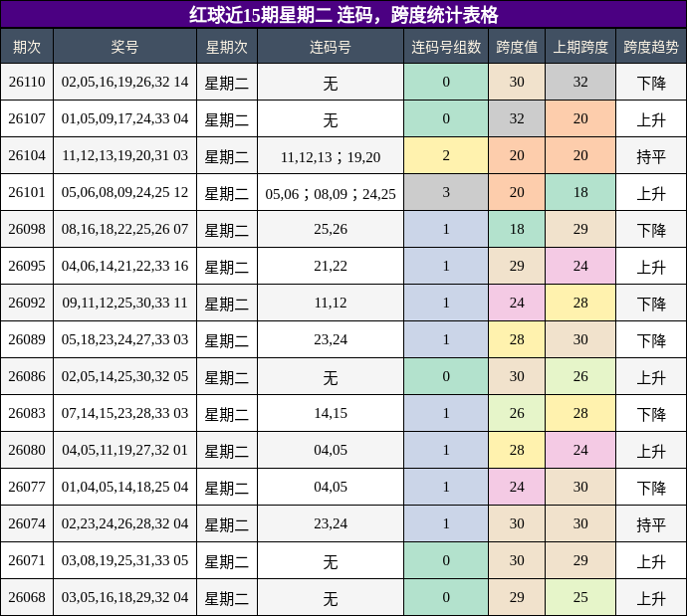Select draw numbers 02,05,14,25,30,32 05
The height and width of the screenshot is (616, 687).
[x=124, y=376]
